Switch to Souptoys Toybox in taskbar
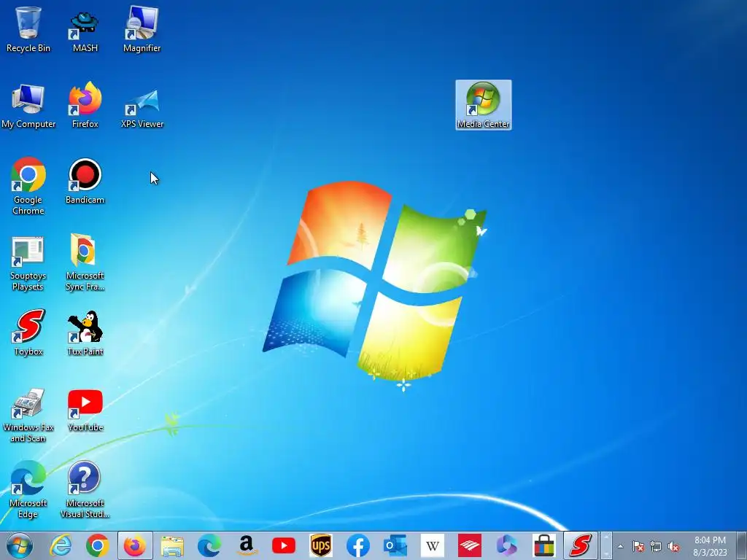747x560 pixels. (x=581, y=545)
